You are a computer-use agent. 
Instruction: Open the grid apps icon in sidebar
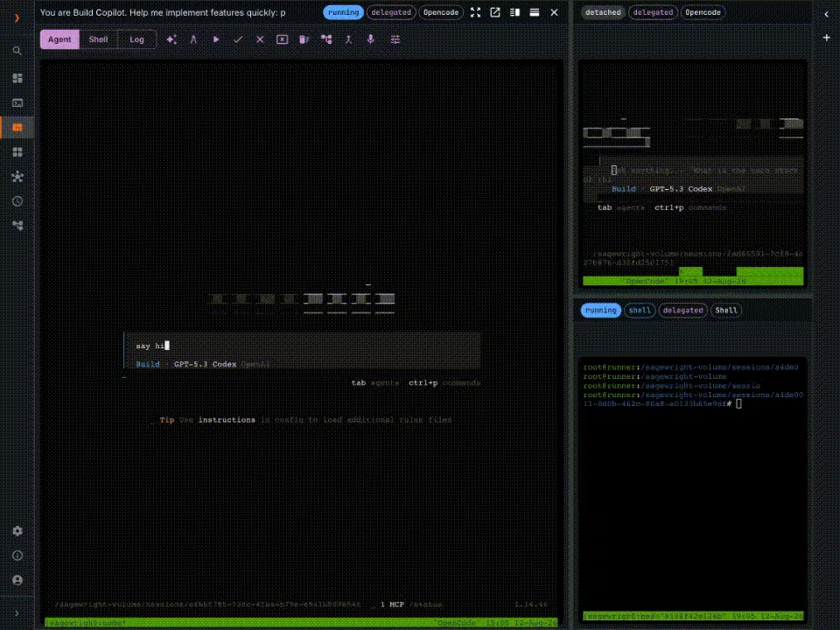coord(17,152)
